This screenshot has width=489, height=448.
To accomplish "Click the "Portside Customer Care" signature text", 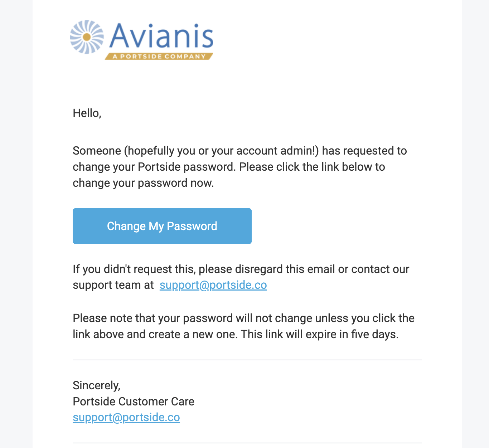I will (133, 401).
